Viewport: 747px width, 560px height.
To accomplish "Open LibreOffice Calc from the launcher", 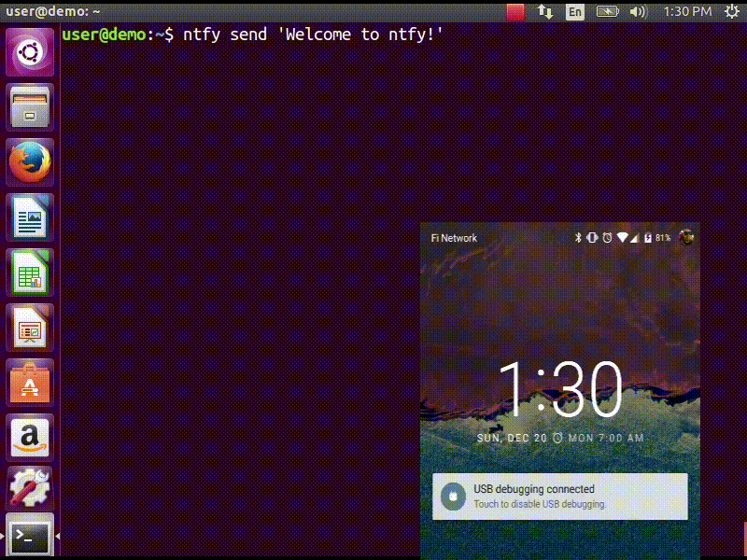I will point(30,273).
